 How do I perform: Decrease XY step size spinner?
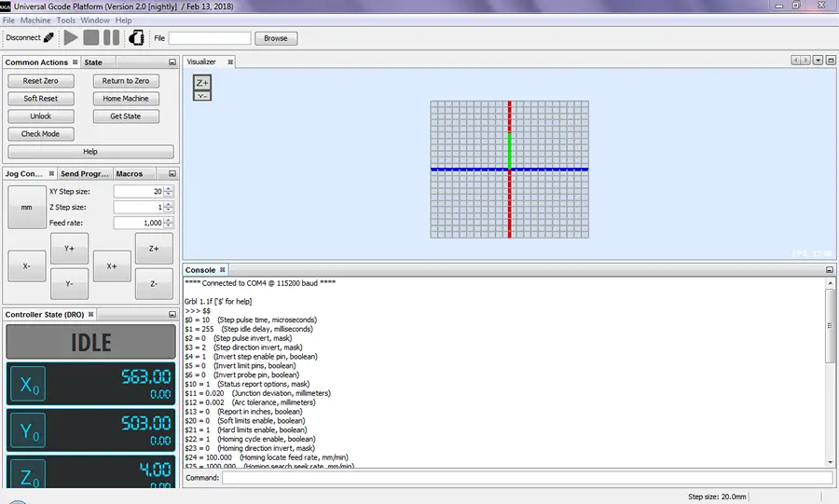(169, 194)
